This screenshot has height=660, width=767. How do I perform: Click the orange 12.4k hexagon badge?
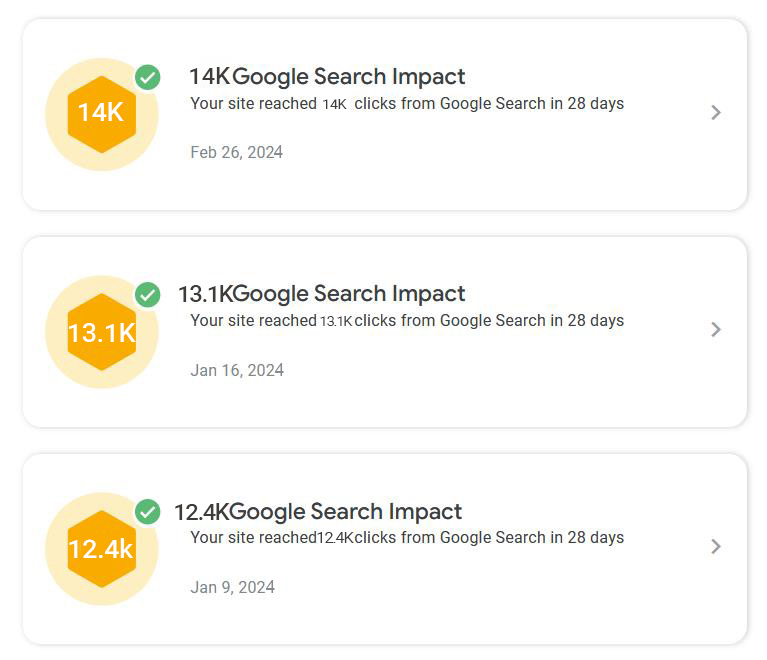[x=101, y=548]
